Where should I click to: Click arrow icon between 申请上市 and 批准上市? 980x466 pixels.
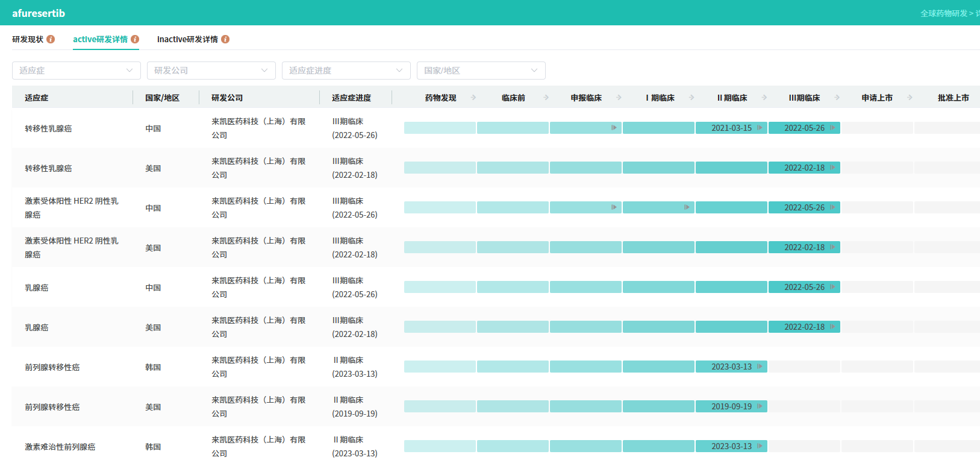pos(910,97)
